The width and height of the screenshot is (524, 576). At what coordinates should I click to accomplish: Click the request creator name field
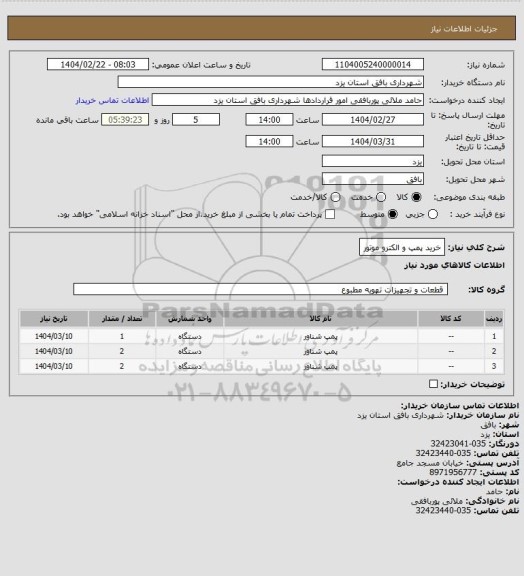point(288,100)
